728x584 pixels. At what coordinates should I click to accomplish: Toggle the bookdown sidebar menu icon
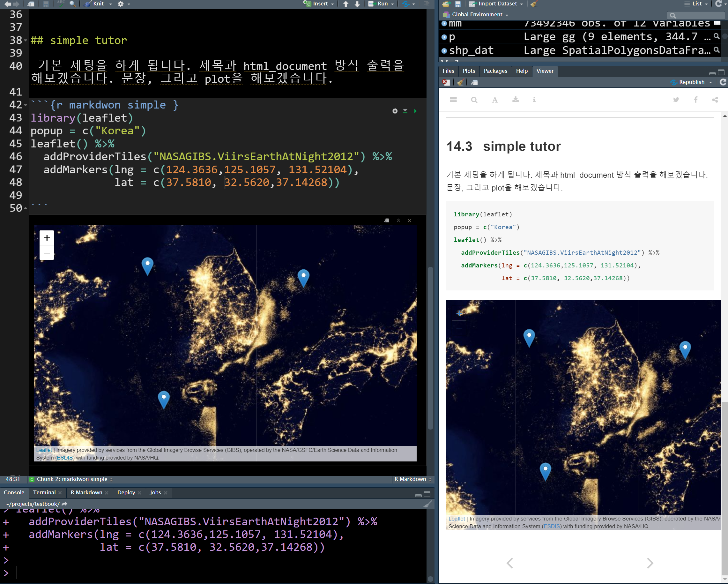pos(453,100)
